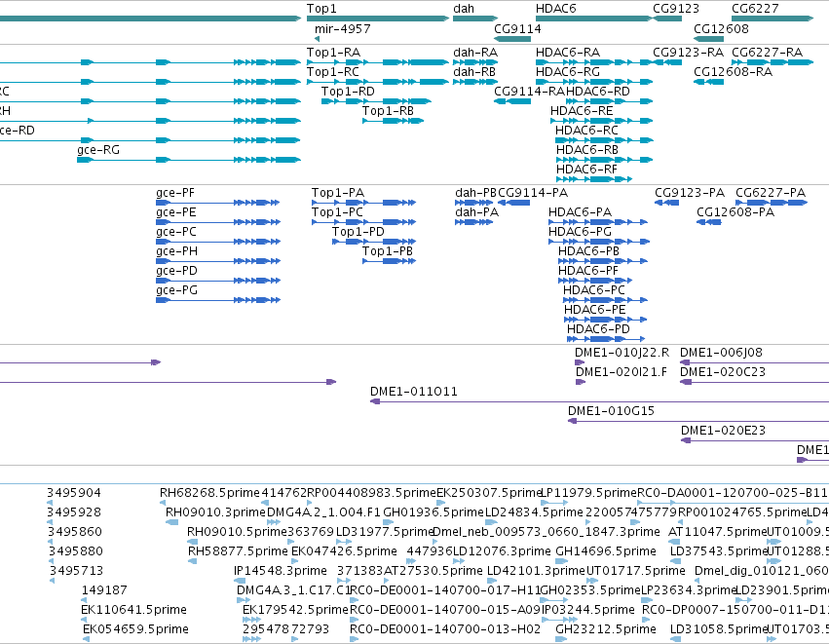Select EST EK054659.5prime

pyautogui.click(x=86, y=639)
